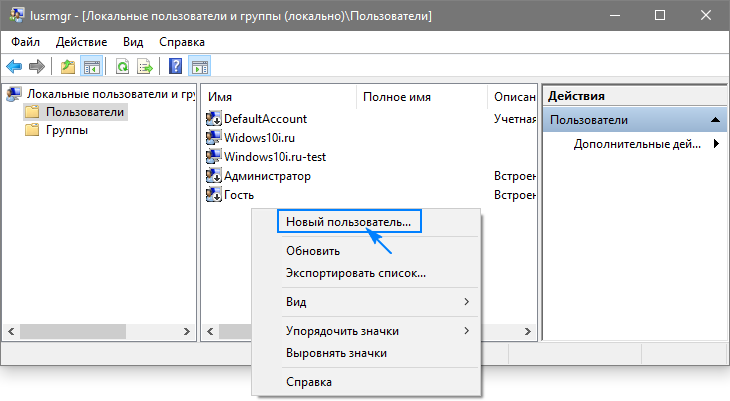Click the Back arrow toolbar icon
This screenshot has width=730, height=401.
(14, 67)
